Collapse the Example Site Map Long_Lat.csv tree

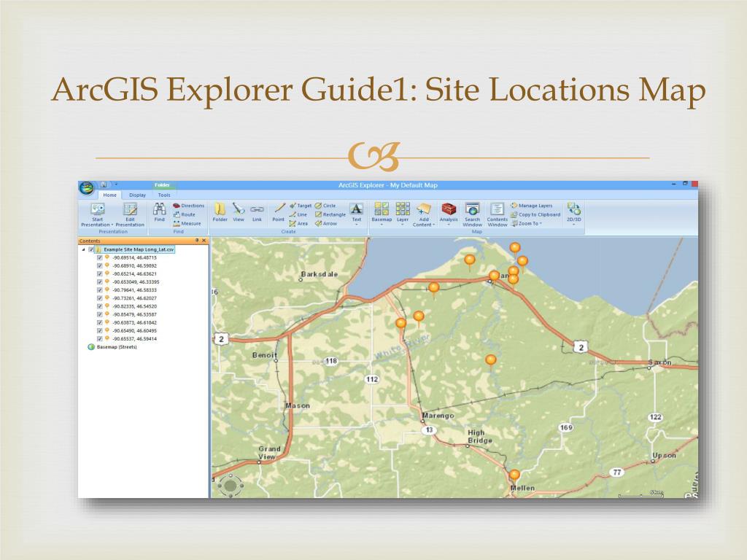point(84,249)
